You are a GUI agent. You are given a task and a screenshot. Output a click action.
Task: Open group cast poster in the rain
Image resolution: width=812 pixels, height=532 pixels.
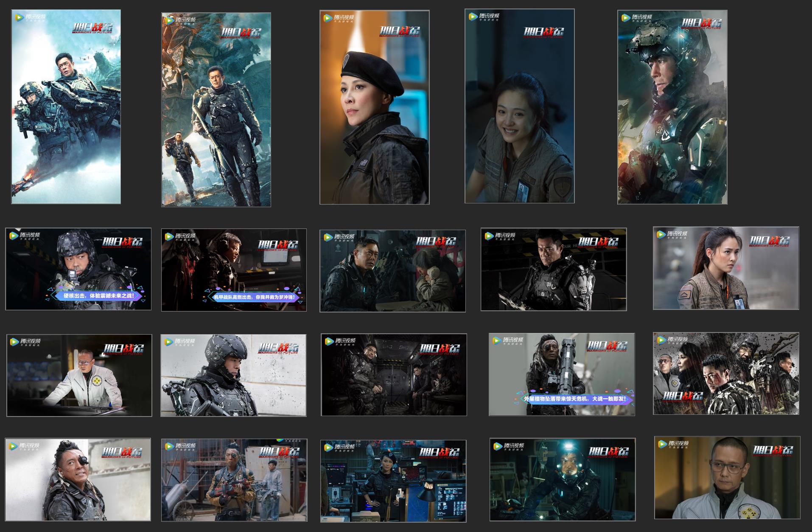point(726,374)
